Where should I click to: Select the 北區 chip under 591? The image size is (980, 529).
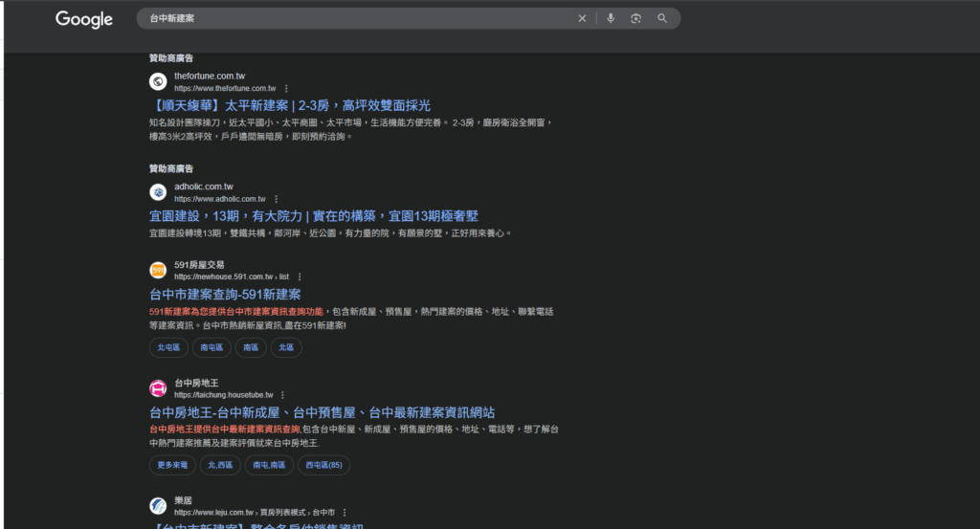pyautogui.click(x=286, y=347)
